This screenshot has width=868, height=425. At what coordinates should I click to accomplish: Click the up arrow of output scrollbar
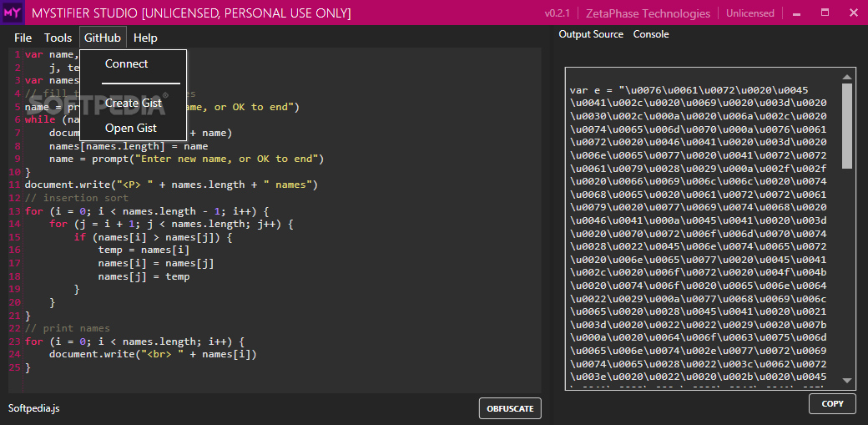[x=847, y=77]
